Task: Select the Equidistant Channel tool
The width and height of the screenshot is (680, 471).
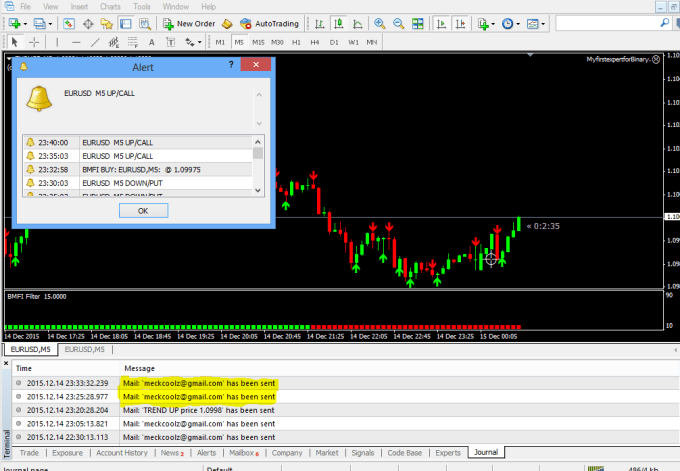Action: [x=114, y=42]
